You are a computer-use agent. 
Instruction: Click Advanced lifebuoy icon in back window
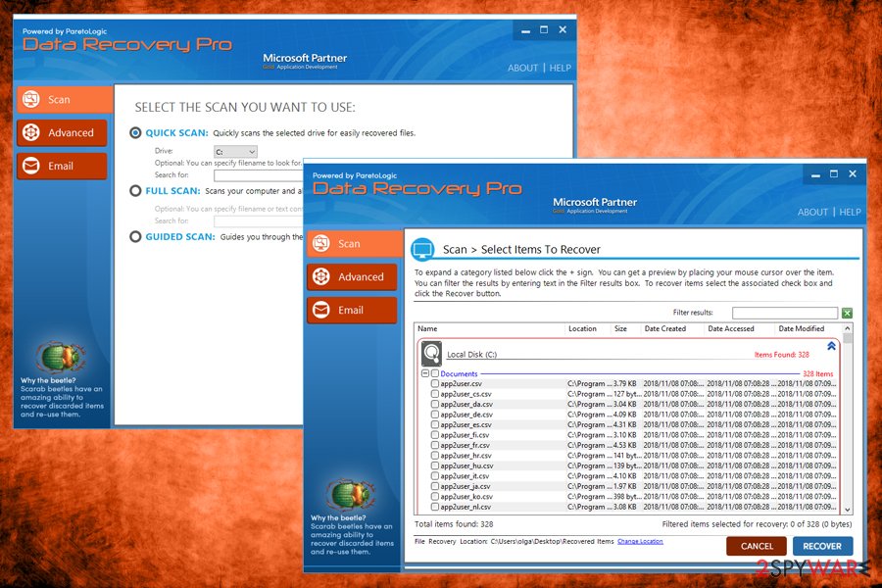[31, 132]
